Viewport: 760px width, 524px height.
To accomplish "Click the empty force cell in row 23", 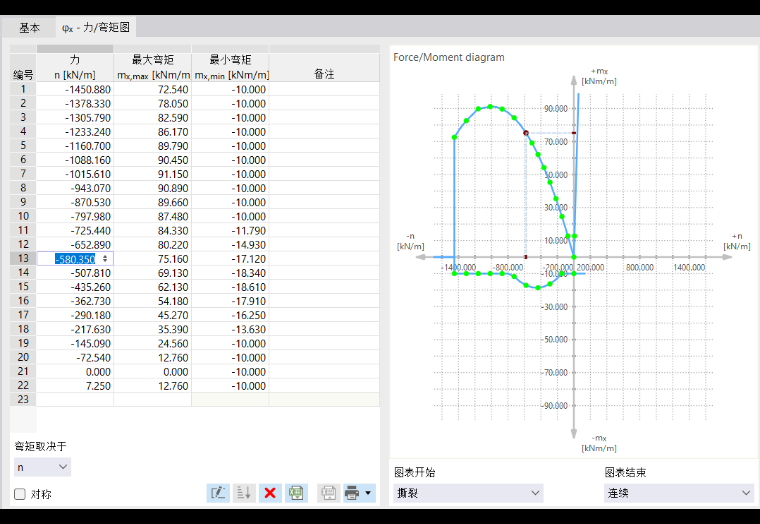I will pos(75,399).
